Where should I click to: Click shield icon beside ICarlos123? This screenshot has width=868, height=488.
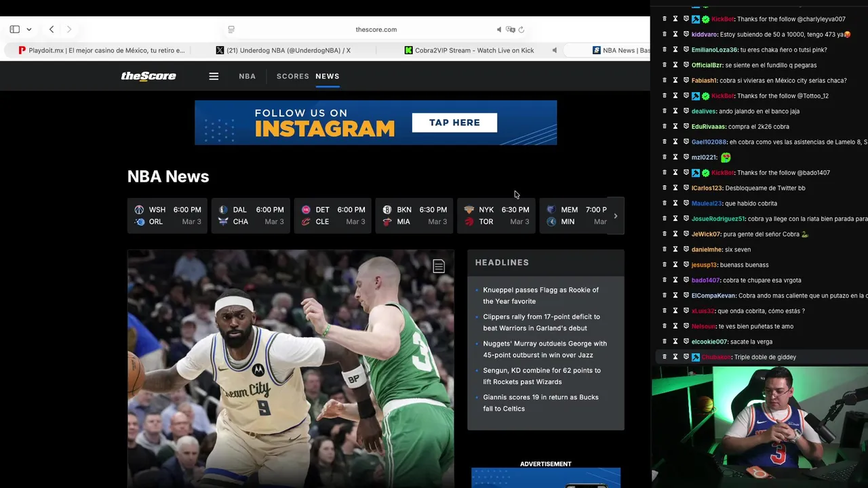686,188
